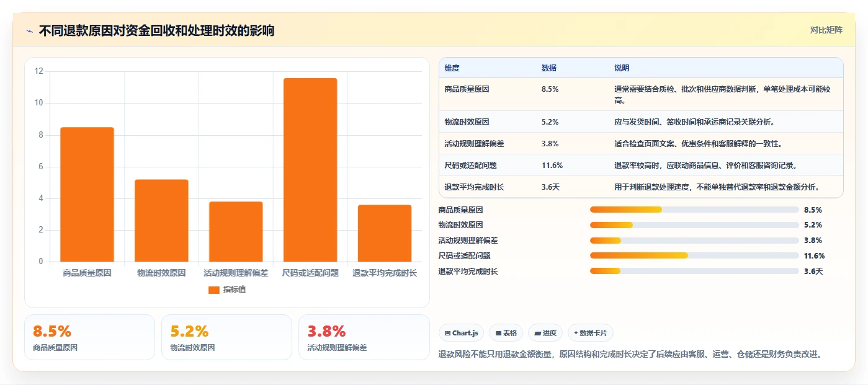Select the 数据卡片 tag chip
This screenshot has width=868, height=385.
click(591, 333)
